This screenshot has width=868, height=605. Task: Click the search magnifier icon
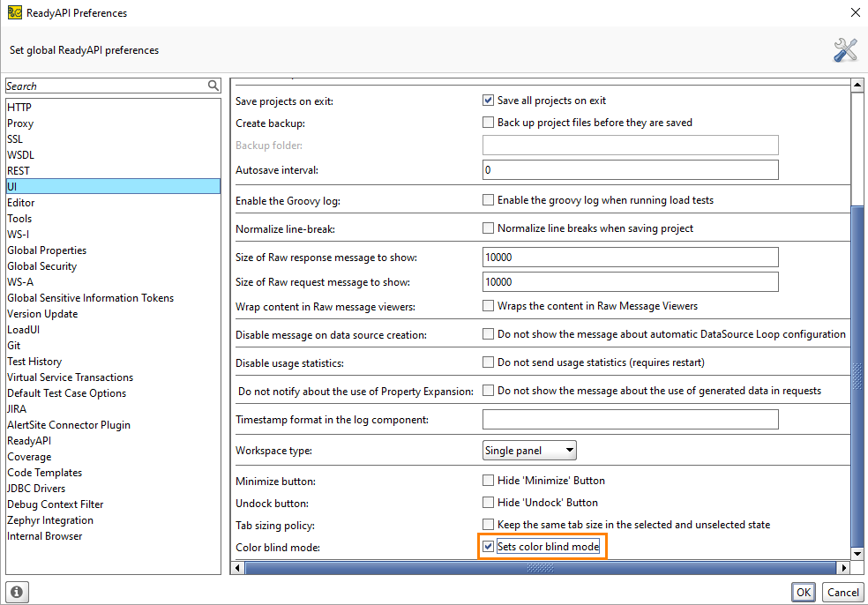[x=213, y=86]
